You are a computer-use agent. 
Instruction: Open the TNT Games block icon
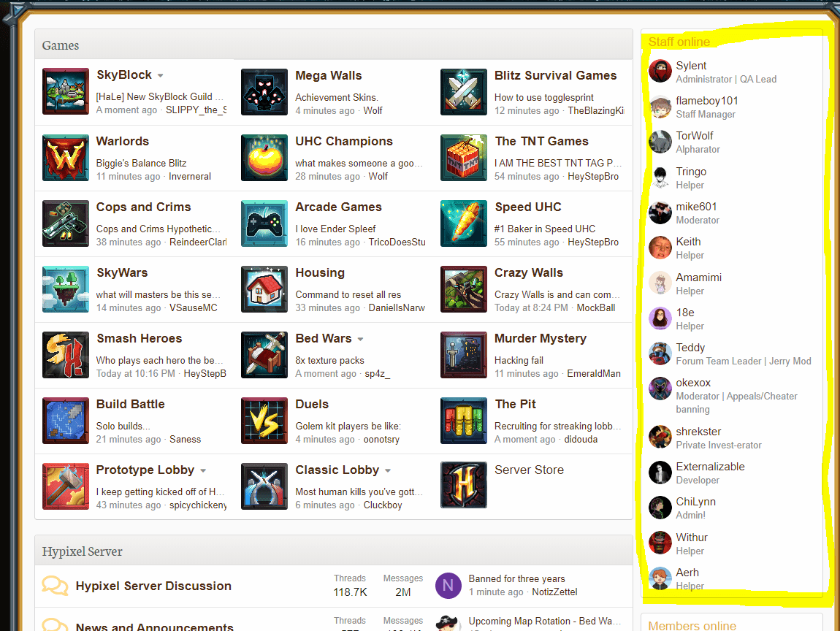463,158
